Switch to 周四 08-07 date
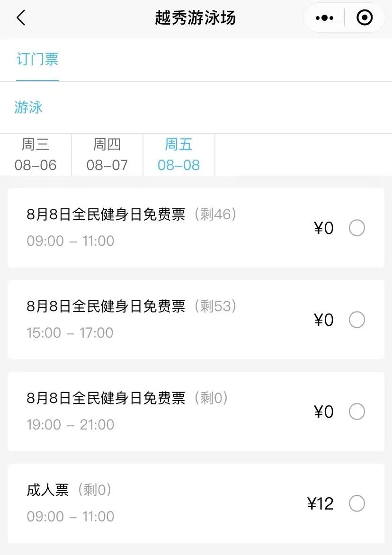392x555 pixels. click(107, 155)
